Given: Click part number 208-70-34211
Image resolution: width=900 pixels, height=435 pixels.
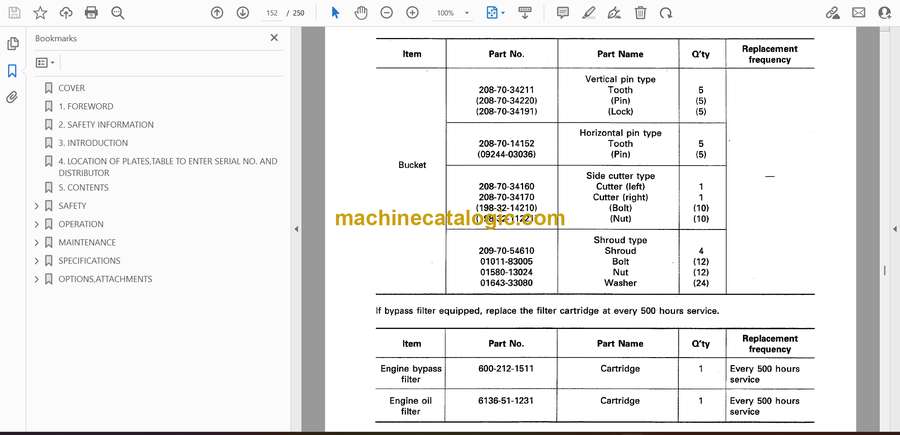Looking at the screenshot, I should point(506,90).
